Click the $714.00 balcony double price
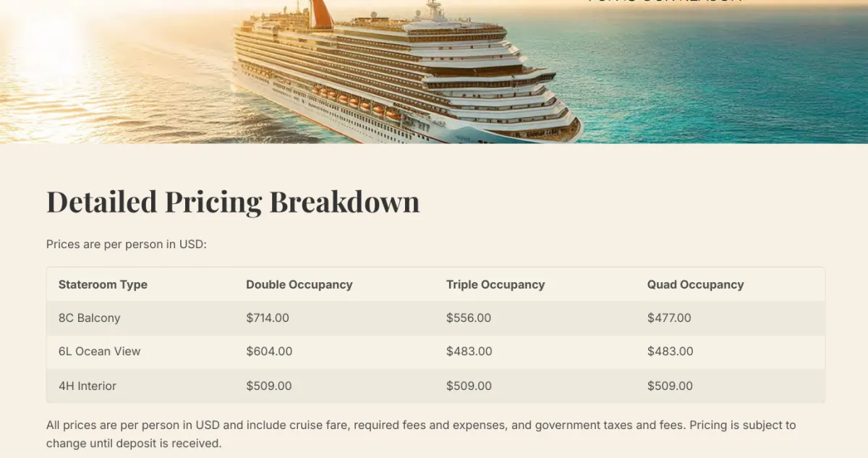868x458 pixels. click(x=268, y=318)
